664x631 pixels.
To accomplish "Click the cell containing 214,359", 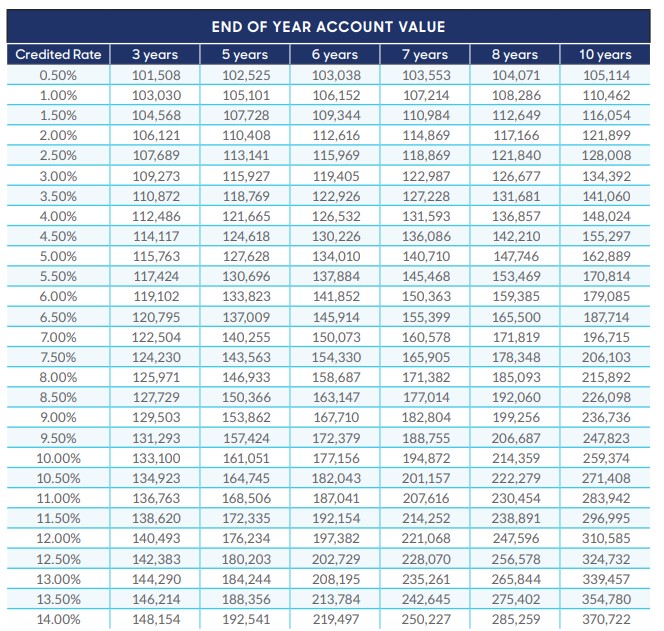I will (515, 458).
